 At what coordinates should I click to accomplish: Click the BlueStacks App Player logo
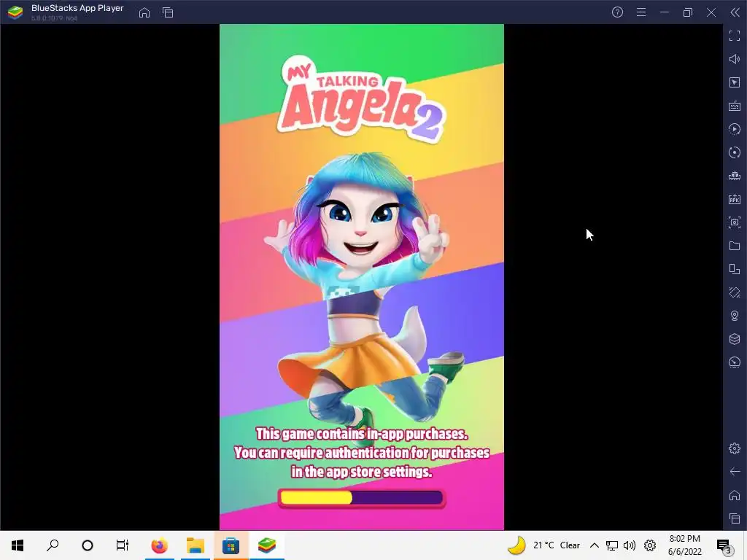click(15, 12)
